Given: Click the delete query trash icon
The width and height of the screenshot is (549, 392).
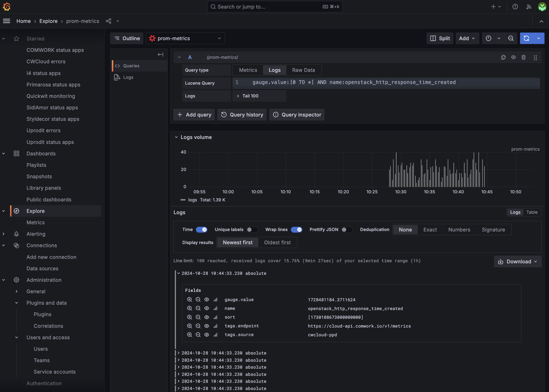Looking at the screenshot, I should (x=524, y=57).
